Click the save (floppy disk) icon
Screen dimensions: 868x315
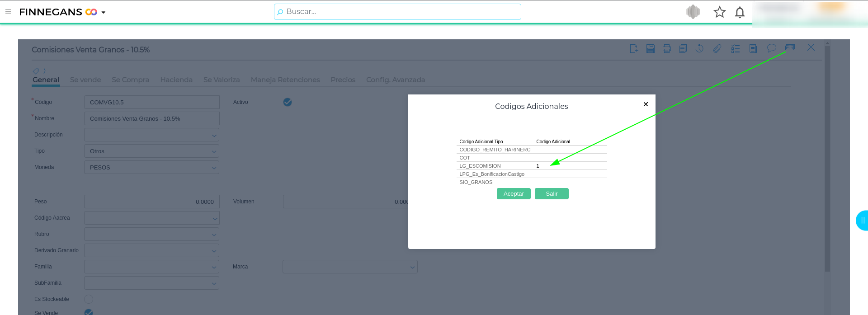pyautogui.click(x=650, y=48)
